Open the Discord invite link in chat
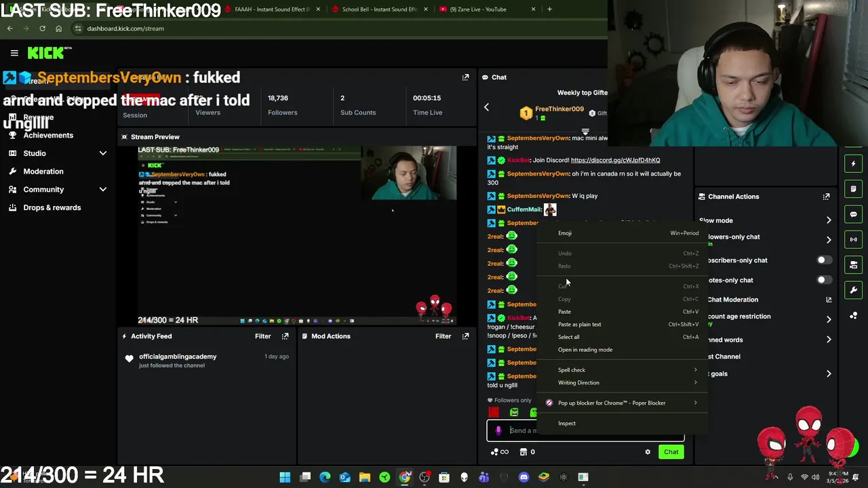868x488 pixels. click(x=615, y=161)
